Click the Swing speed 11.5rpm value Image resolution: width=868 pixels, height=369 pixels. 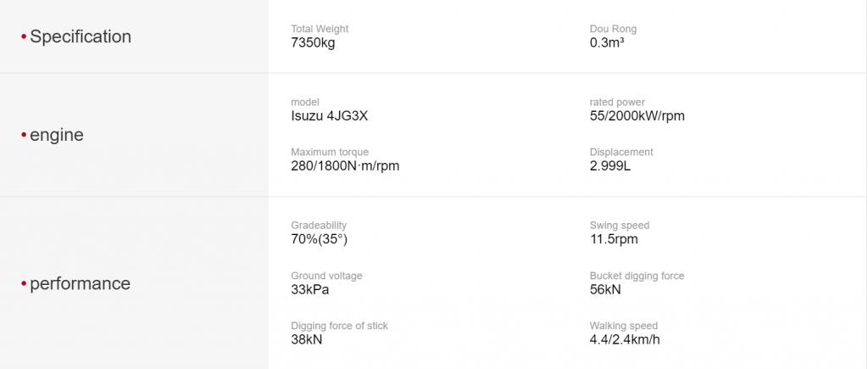(x=614, y=239)
